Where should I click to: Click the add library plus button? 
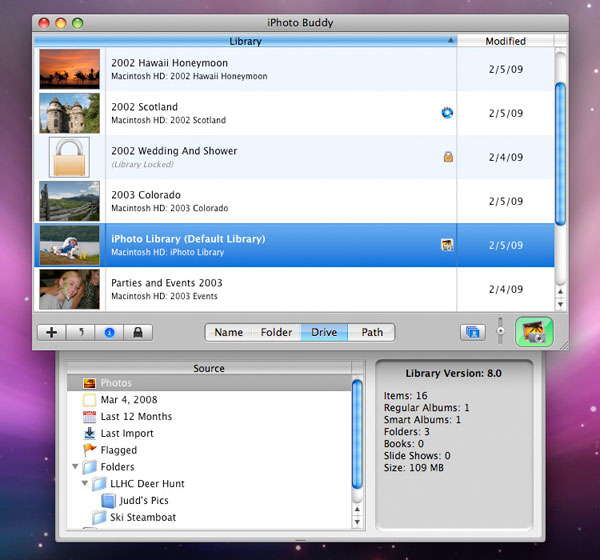click(x=52, y=332)
